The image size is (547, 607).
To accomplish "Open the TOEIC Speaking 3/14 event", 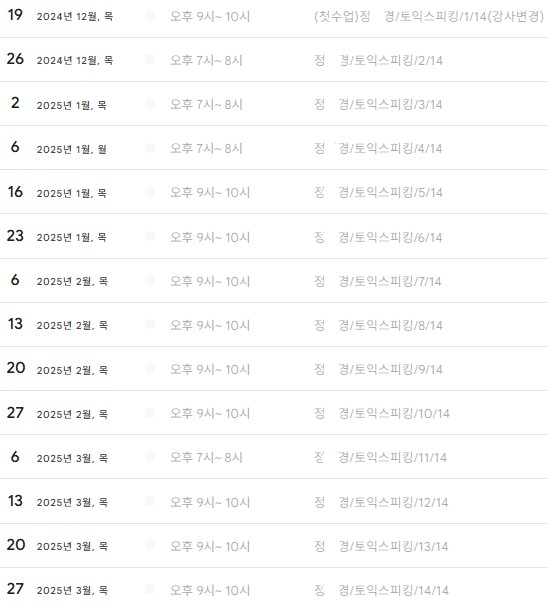I will [378, 105].
